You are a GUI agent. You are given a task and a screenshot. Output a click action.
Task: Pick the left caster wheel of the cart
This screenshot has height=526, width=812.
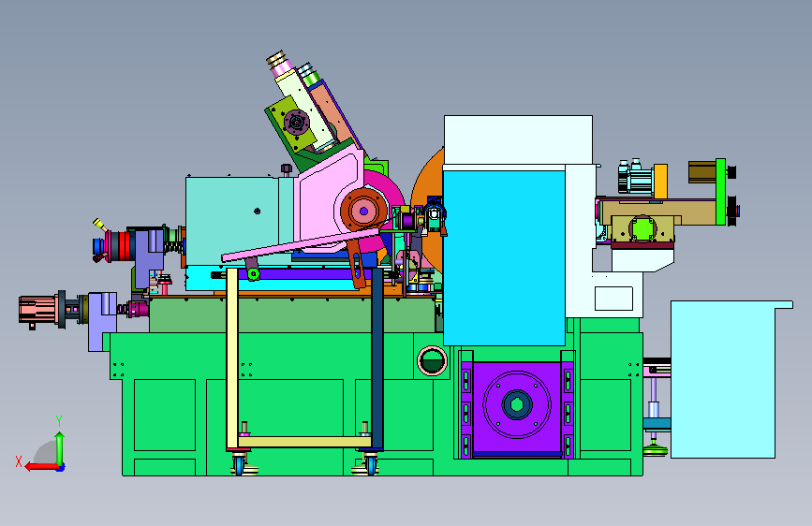(238, 463)
